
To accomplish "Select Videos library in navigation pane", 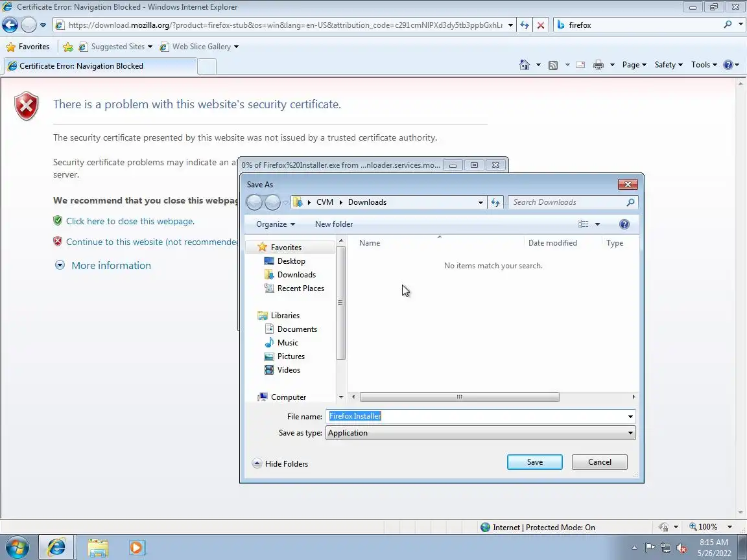I will tap(289, 370).
